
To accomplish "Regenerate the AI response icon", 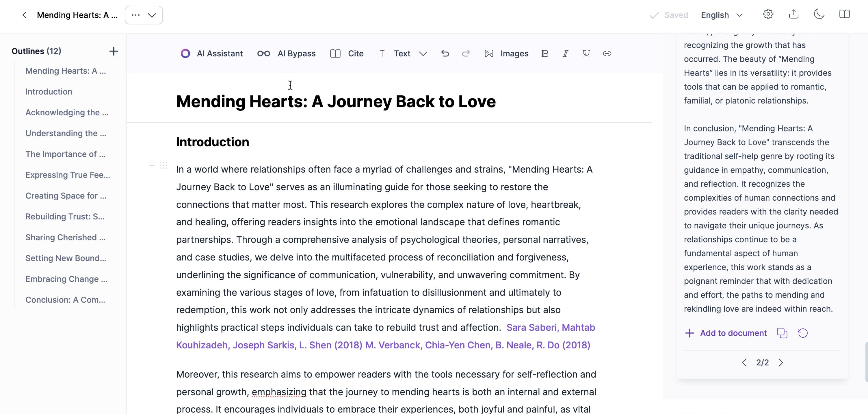I will click(x=803, y=333).
